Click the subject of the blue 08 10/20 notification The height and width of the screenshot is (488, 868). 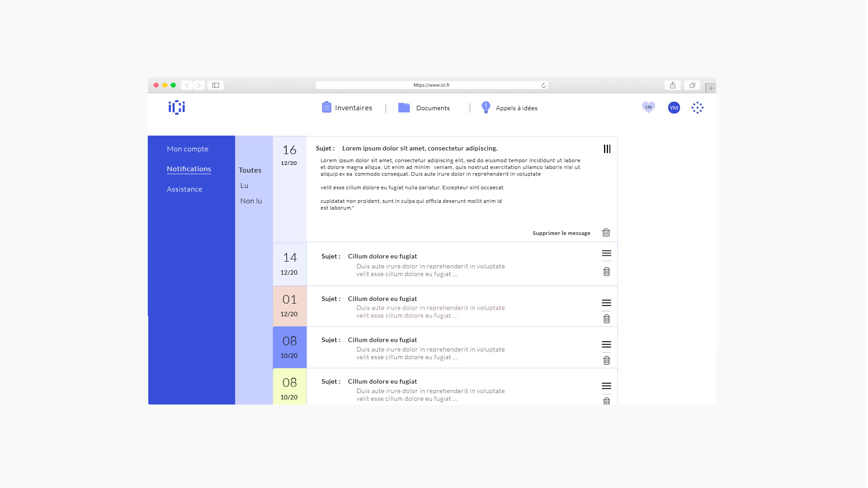tap(382, 340)
